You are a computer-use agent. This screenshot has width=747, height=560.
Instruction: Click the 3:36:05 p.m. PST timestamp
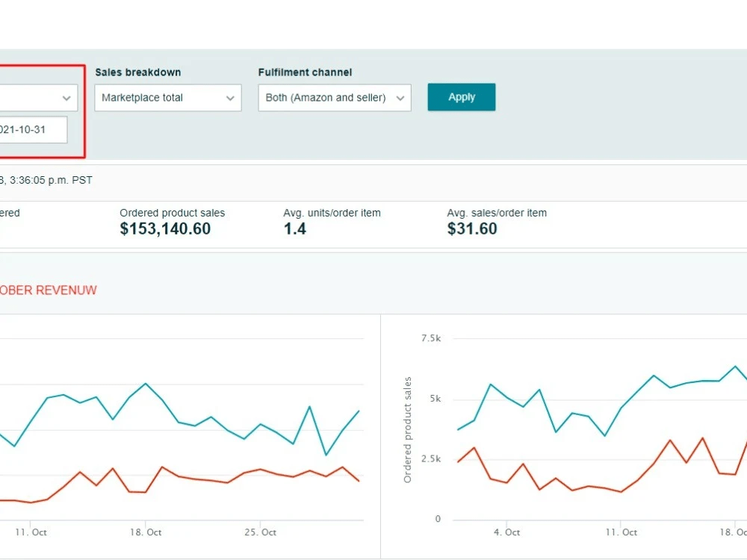(x=51, y=180)
